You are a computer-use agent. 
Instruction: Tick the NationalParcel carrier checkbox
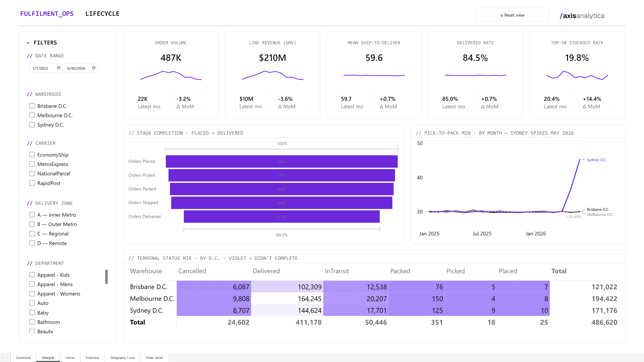point(32,173)
